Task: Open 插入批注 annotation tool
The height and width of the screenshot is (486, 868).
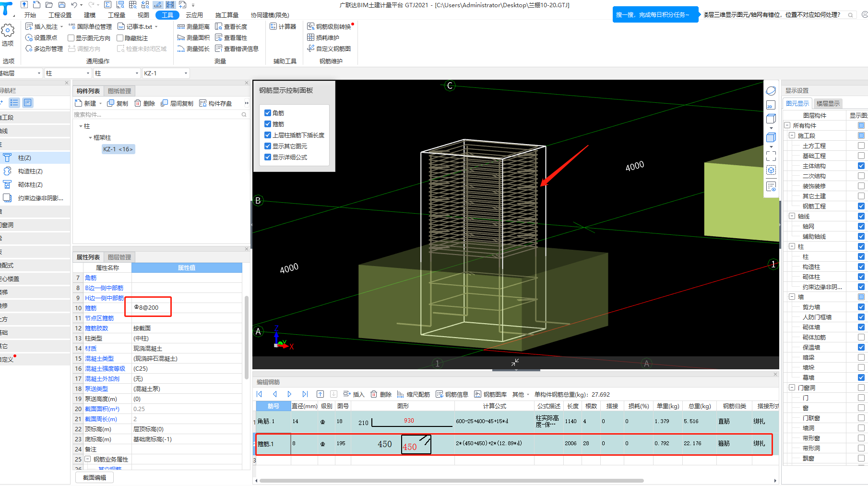Action: point(44,26)
